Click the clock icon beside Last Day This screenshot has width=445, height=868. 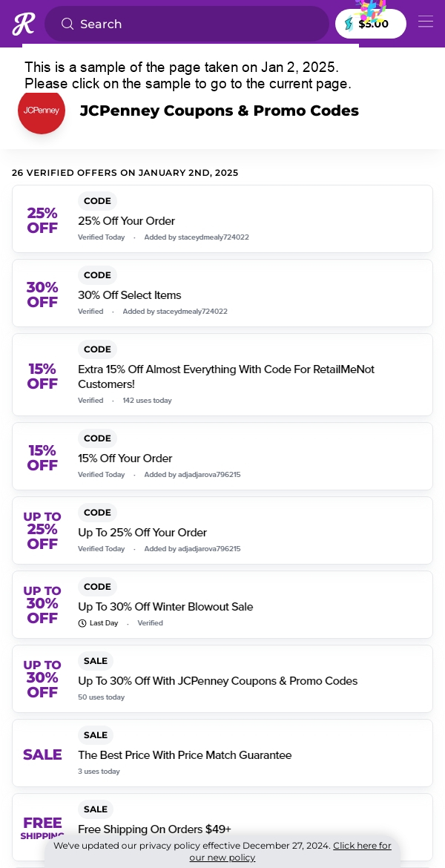click(x=82, y=623)
